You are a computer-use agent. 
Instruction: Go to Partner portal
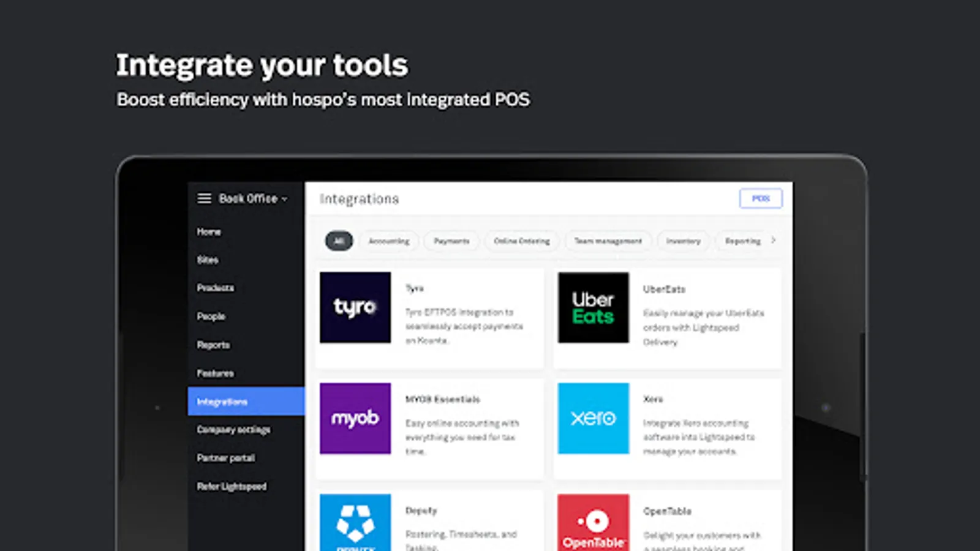pos(225,458)
